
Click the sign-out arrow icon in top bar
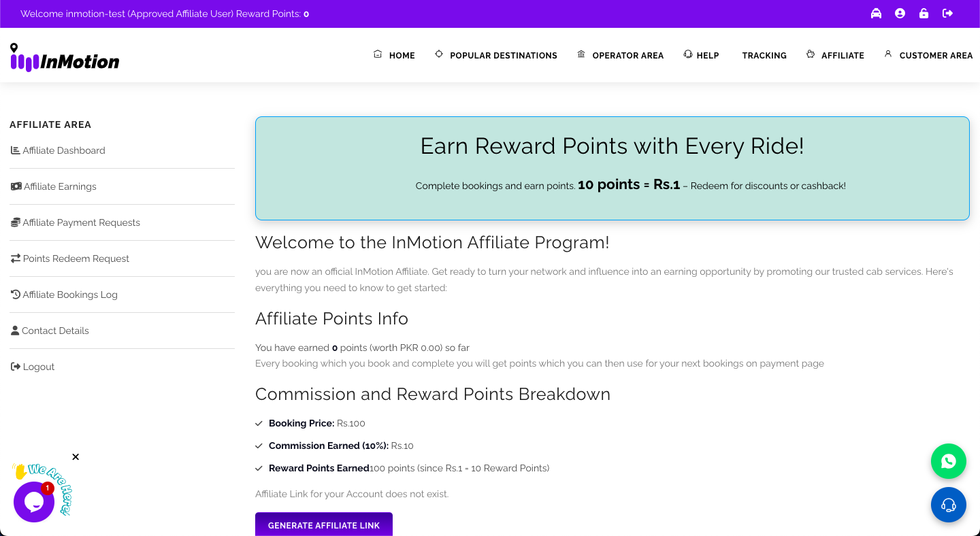[x=947, y=14]
